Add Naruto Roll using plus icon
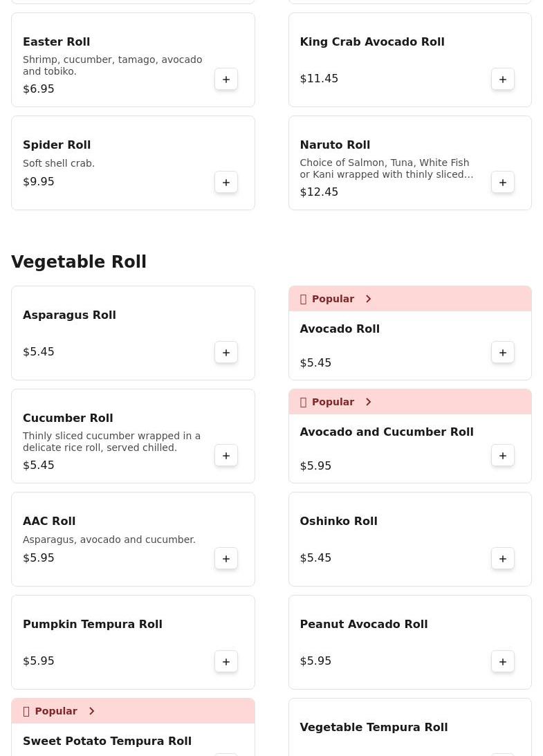Image resolution: width=543 pixels, height=756 pixels. click(x=503, y=183)
